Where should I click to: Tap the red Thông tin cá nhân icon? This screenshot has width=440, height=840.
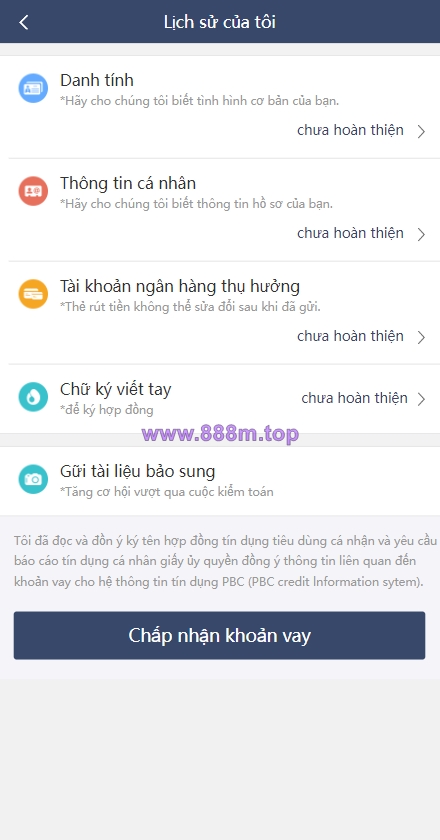pos(33,191)
